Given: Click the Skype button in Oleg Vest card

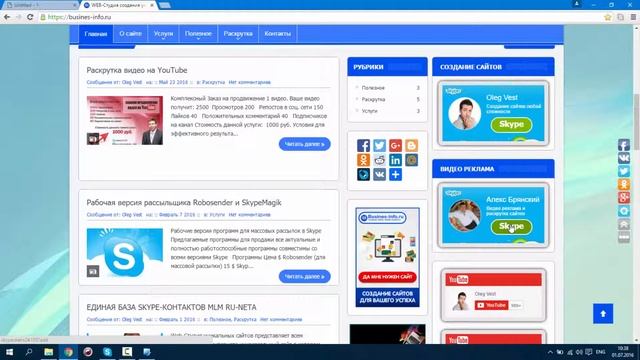Looking at the screenshot, I should 511,124.
